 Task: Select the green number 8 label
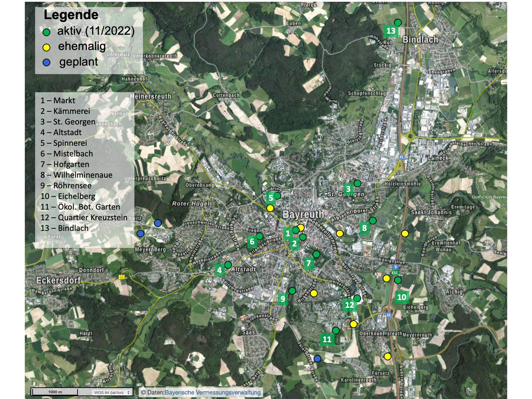(364, 228)
